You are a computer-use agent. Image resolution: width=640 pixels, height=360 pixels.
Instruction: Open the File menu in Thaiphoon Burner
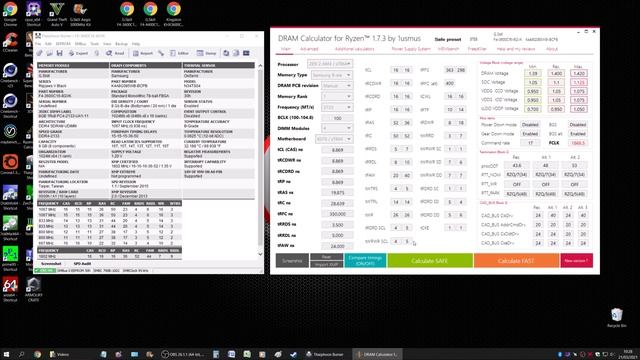pyautogui.click(x=38, y=44)
